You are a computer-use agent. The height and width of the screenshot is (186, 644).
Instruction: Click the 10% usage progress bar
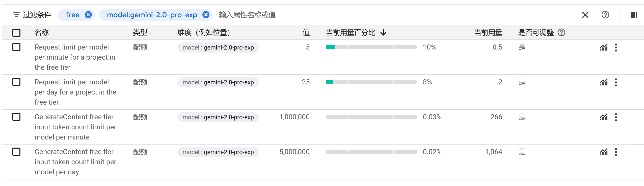tap(371, 47)
